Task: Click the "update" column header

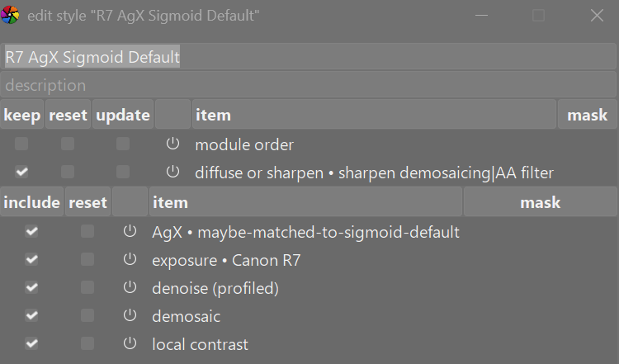Action: pos(123,115)
